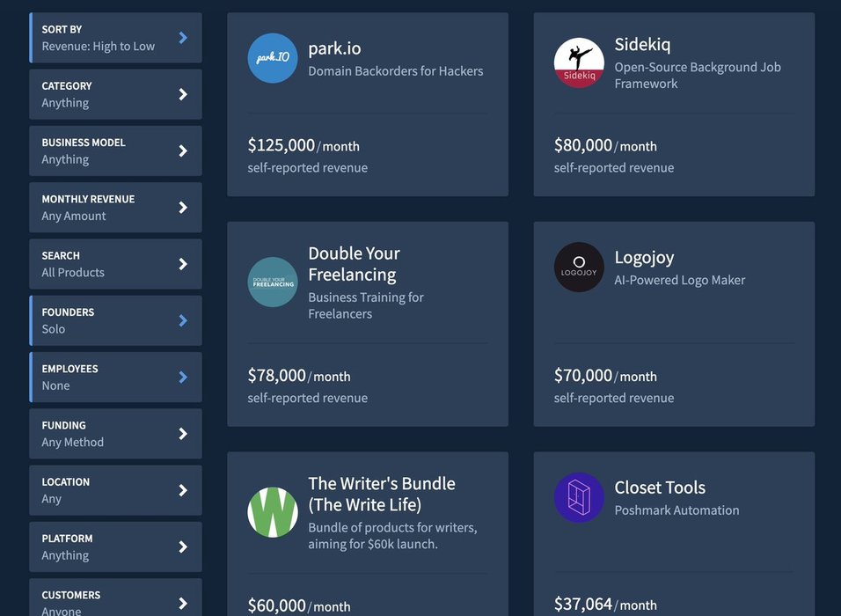Click the park.io blue logo
Image resolution: width=841 pixels, height=616 pixels.
tap(273, 58)
